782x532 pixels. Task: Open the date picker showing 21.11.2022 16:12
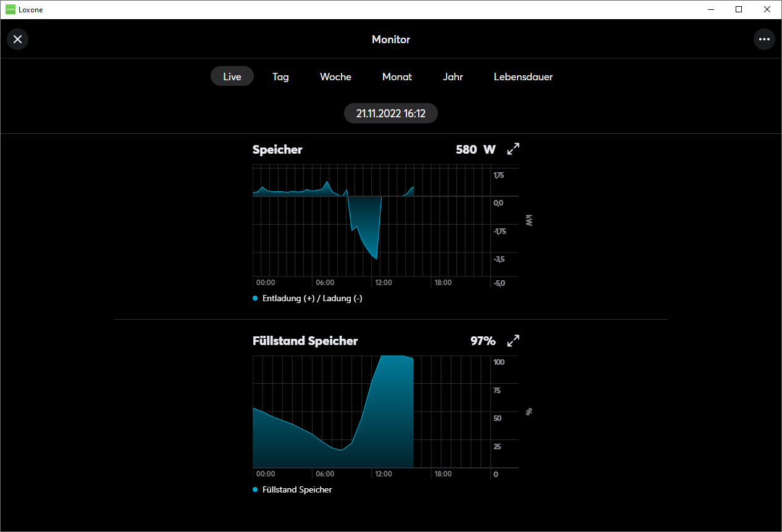click(x=391, y=114)
